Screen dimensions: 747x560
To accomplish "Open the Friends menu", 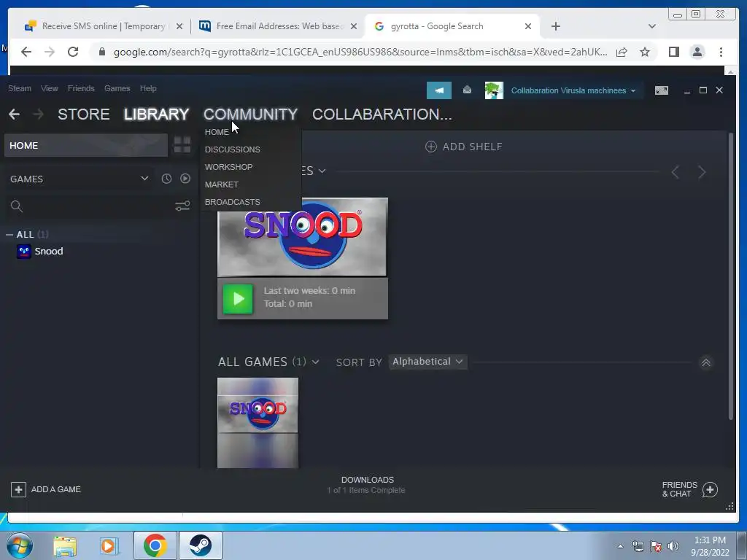I will pos(81,88).
